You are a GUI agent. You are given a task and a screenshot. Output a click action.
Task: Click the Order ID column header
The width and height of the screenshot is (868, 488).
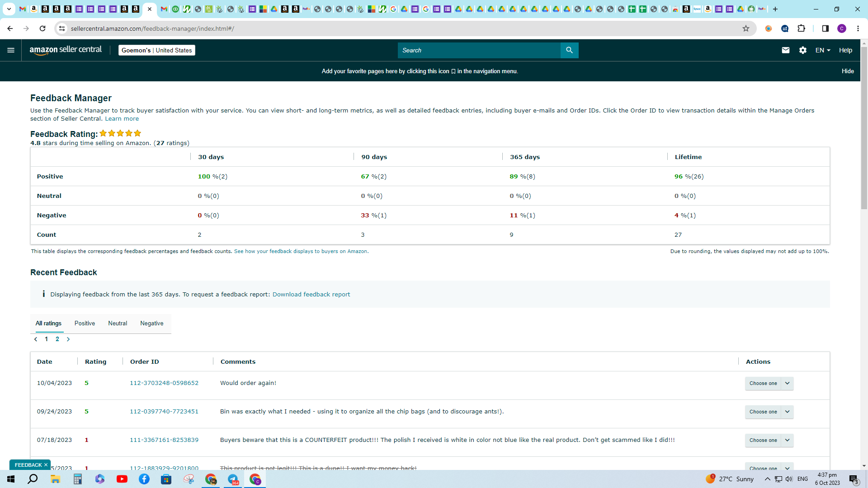tap(144, 362)
